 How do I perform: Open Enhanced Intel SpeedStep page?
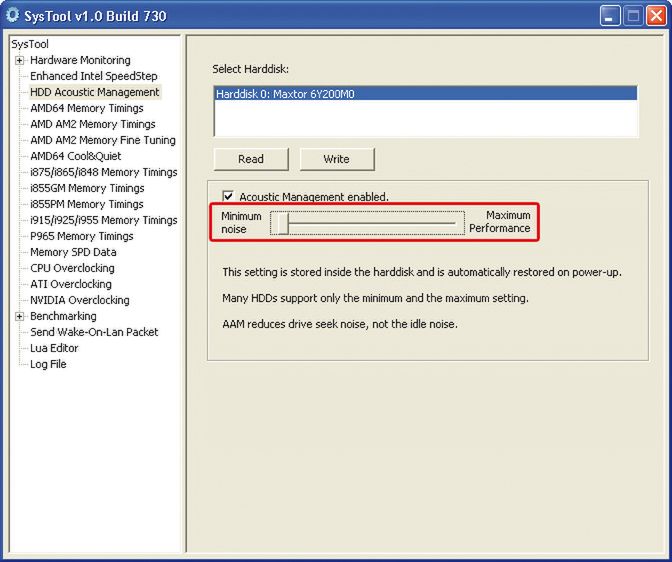pos(93,76)
